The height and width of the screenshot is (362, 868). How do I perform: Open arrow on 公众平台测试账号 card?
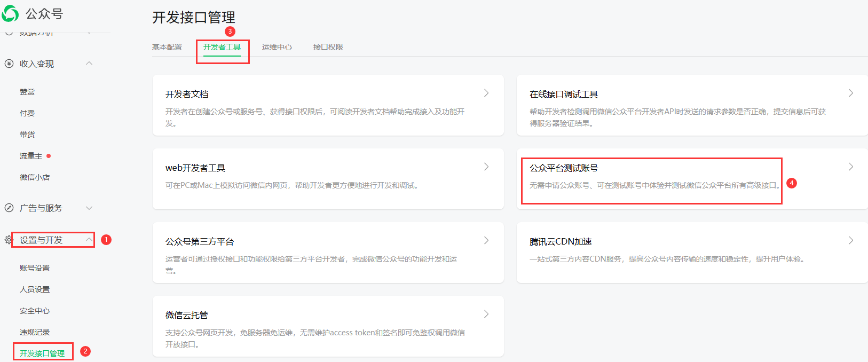point(851,167)
